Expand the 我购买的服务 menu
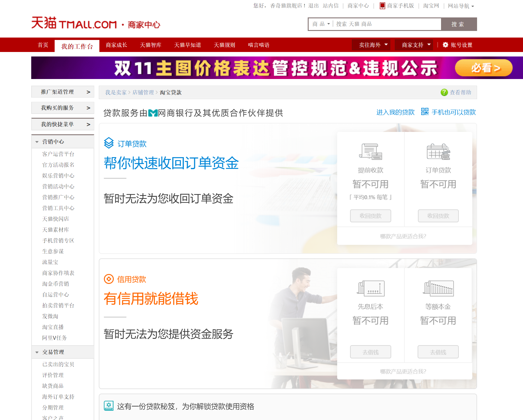 pos(63,108)
